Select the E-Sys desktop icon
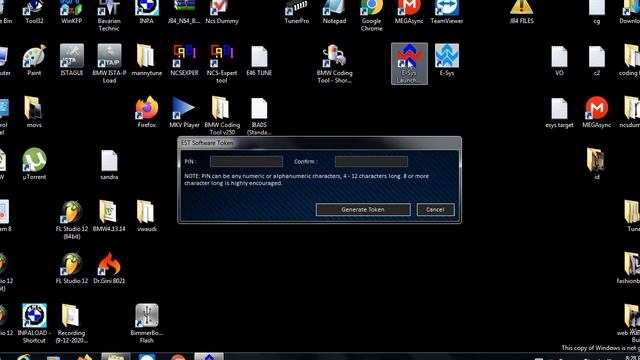This screenshot has height=360, width=640. [447, 60]
